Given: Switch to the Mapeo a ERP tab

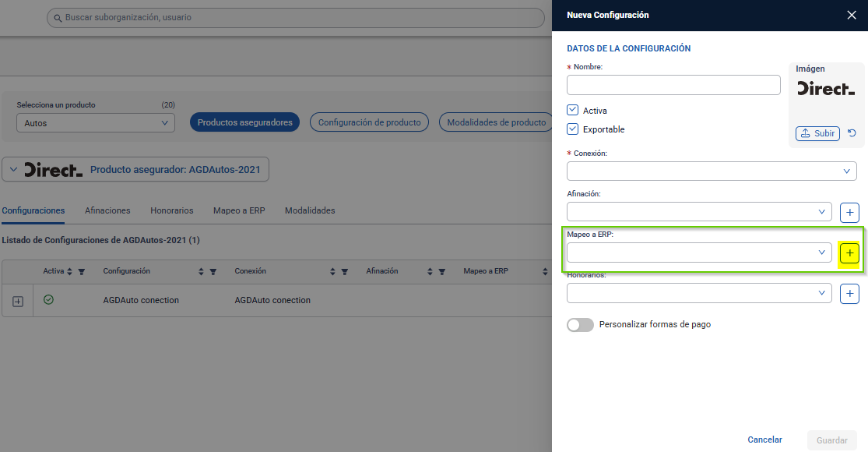Looking at the screenshot, I should (239, 210).
